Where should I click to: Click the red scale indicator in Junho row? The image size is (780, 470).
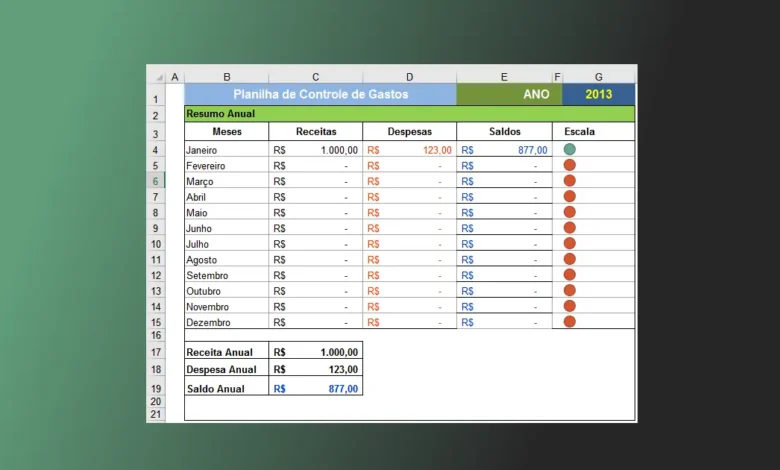point(570,228)
